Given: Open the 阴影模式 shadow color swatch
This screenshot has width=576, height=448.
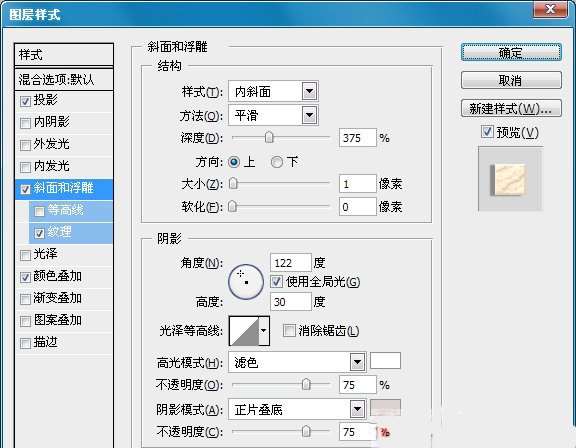Looking at the screenshot, I should [385, 408].
